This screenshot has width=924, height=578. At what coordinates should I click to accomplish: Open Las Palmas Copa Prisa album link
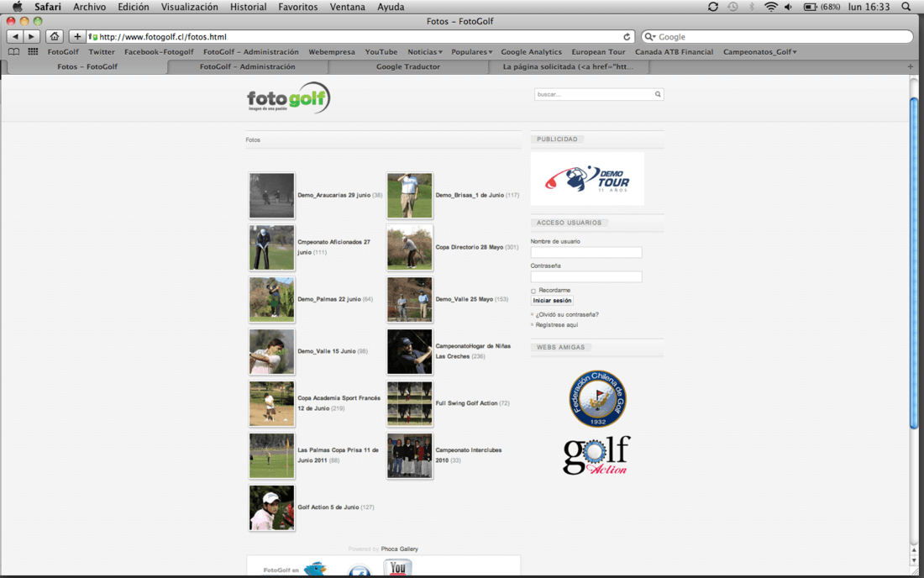pyautogui.click(x=338, y=455)
